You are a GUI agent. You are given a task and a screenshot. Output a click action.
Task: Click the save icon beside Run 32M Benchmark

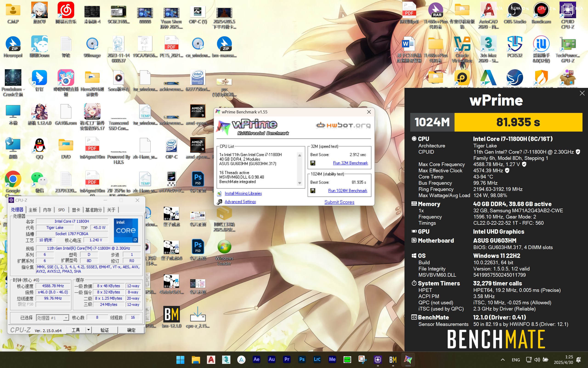313,163
